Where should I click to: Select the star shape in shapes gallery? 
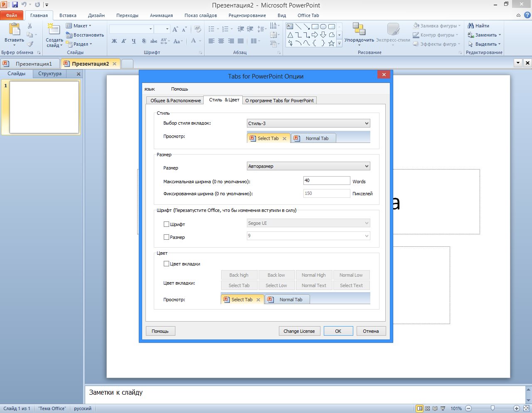(x=331, y=43)
